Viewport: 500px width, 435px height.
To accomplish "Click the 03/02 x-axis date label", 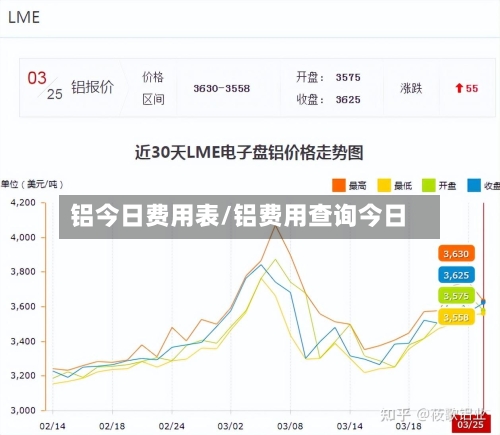I will pyautogui.click(x=231, y=426).
